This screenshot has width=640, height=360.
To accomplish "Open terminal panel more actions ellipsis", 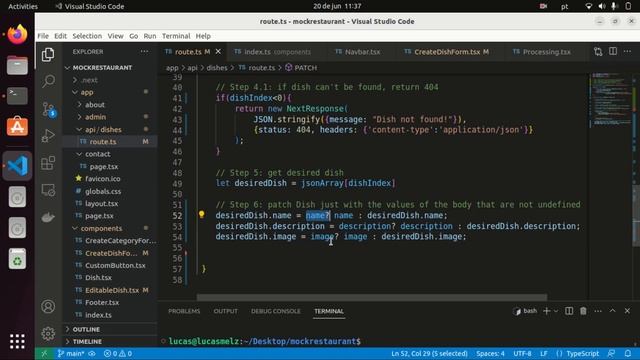I will coord(598,311).
